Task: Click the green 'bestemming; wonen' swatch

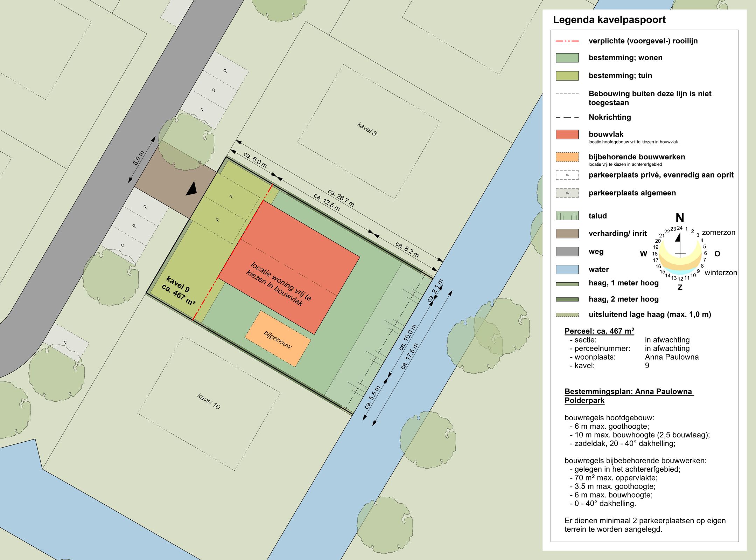Action: [567, 58]
